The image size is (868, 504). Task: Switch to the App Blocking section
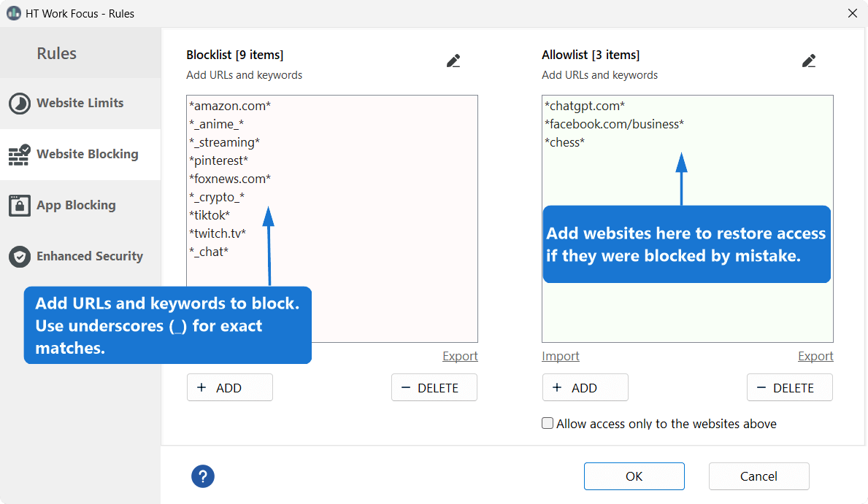(76, 206)
